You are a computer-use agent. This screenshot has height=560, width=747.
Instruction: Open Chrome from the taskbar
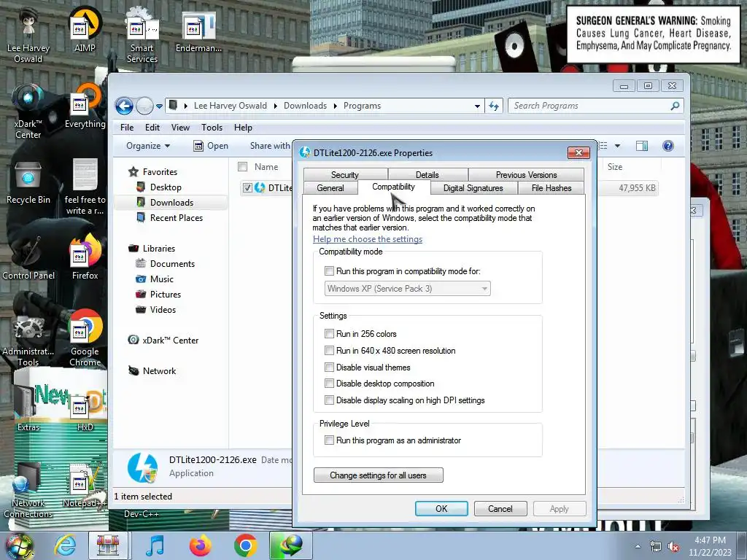point(245,545)
